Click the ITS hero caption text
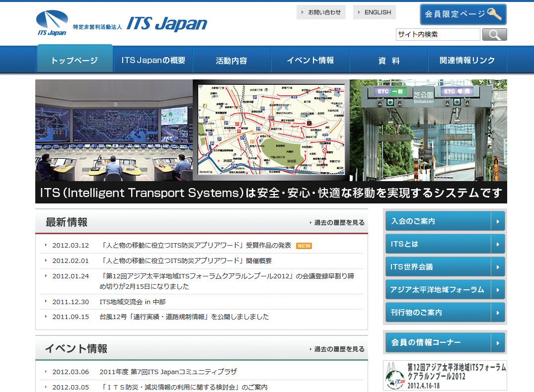 (x=271, y=193)
